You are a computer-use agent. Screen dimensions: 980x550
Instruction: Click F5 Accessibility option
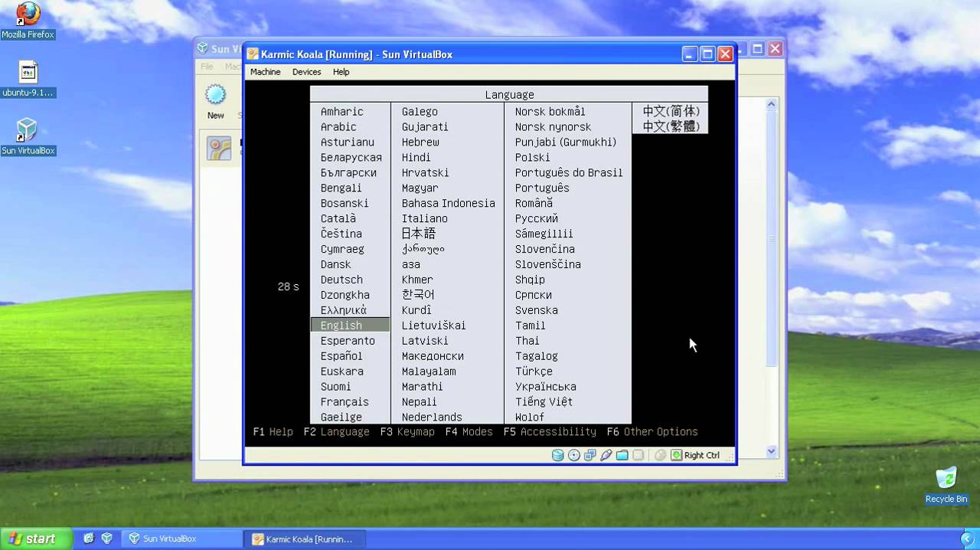point(550,432)
